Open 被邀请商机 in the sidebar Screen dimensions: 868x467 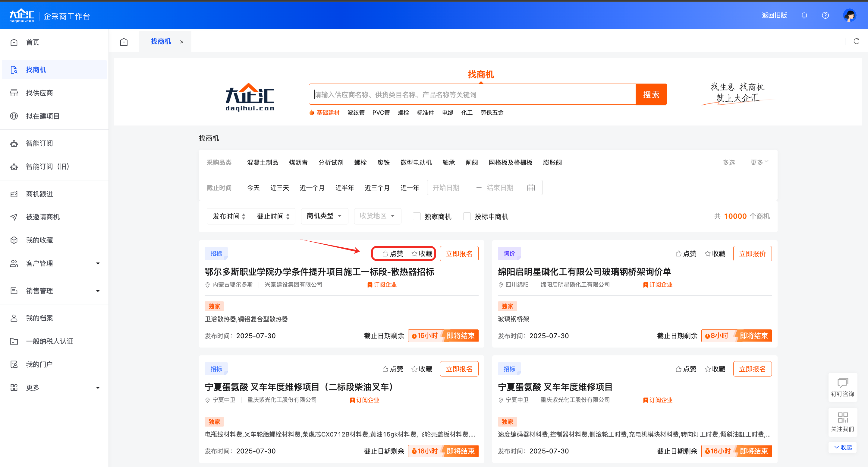click(54, 217)
